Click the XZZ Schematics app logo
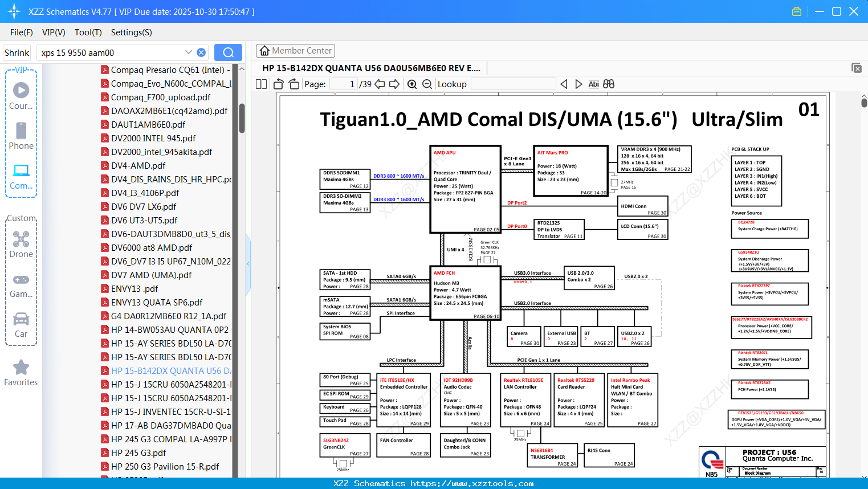The image size is (868, 489). (14, 11)
